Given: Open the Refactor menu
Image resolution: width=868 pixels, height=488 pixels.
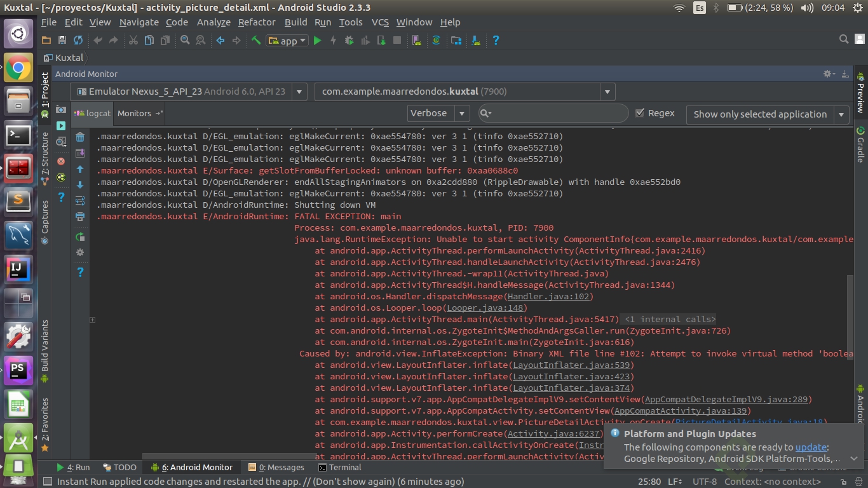Looking at the screenshot, I should click(257, 22).
